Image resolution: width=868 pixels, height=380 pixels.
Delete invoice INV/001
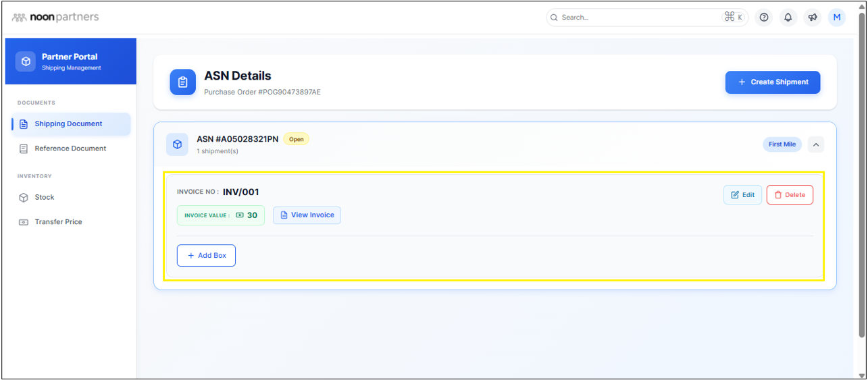pyautogui.click(x=790, y=195)
